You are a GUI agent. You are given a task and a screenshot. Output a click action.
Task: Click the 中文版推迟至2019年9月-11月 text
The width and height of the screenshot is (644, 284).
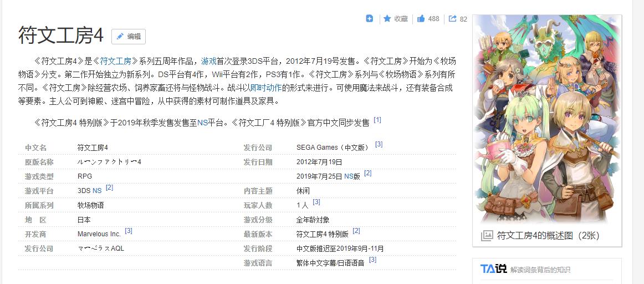tap(340, 248)
